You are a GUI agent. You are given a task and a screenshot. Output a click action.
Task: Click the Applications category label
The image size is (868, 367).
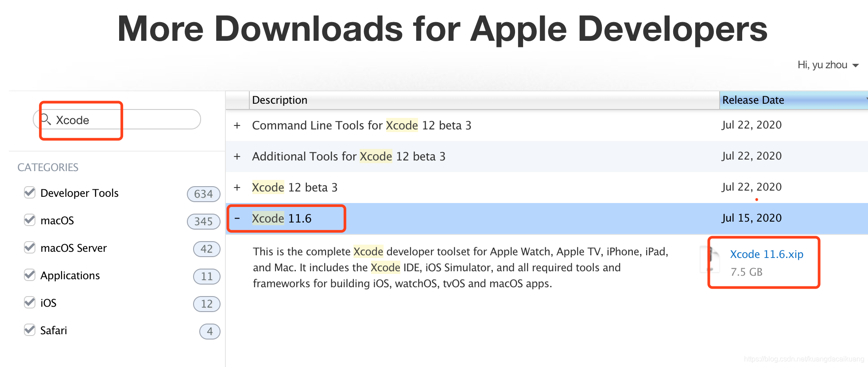click(70, 276)
